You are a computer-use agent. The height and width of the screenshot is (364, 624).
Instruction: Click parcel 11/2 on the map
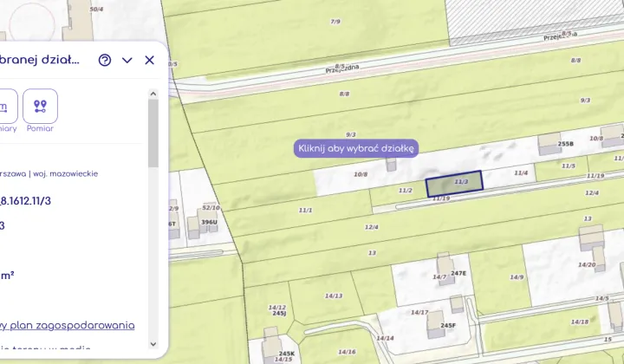[405, 191]
